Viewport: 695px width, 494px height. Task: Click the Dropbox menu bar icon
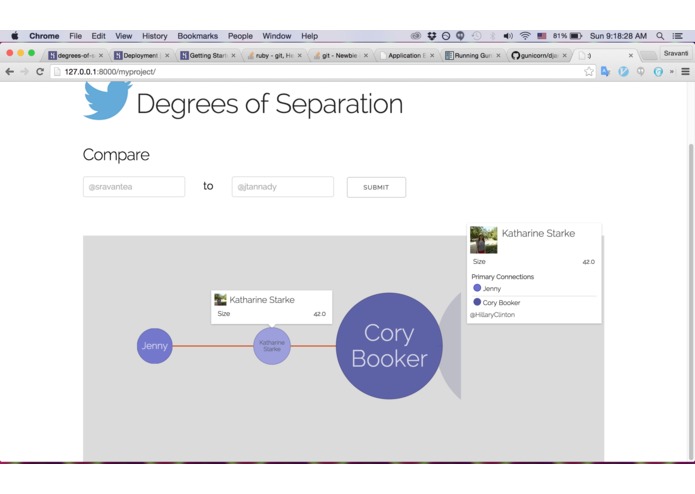[431, 36]
